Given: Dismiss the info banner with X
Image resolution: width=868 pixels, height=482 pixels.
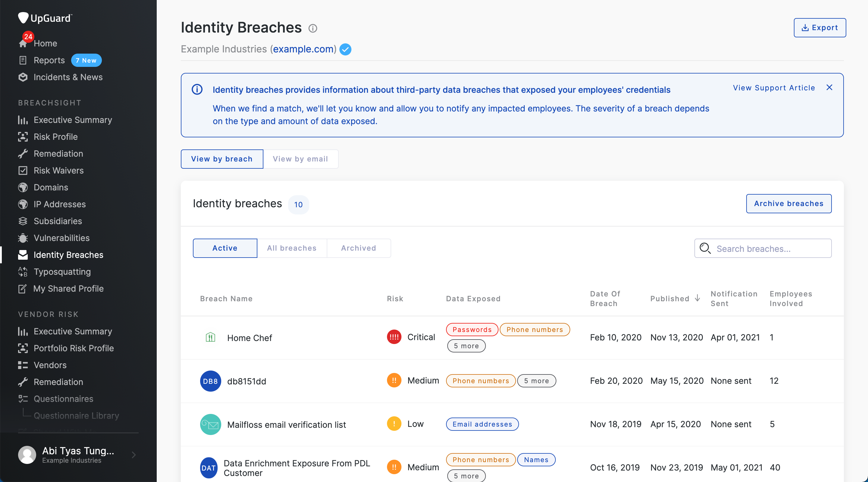Looking at the screenshot, I should 829,88.
